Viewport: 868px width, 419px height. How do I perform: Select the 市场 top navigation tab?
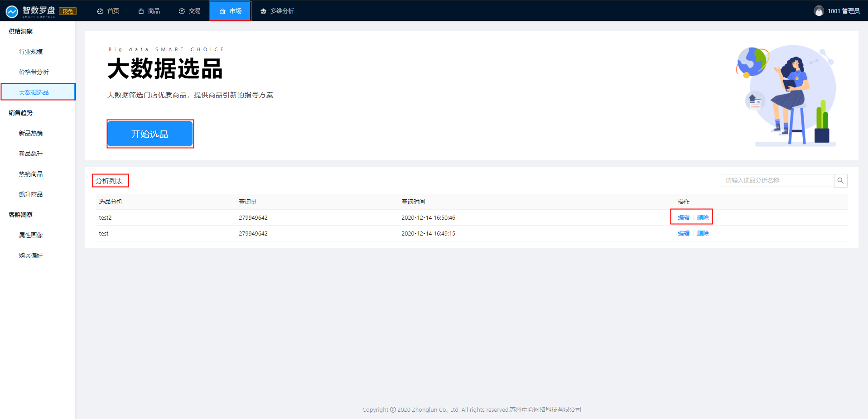(231, 11)
